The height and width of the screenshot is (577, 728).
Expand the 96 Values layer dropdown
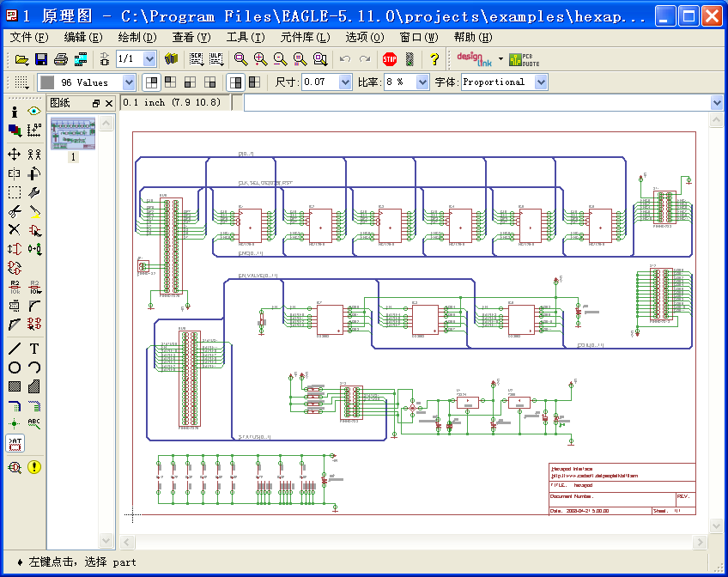tap(129, 82)
